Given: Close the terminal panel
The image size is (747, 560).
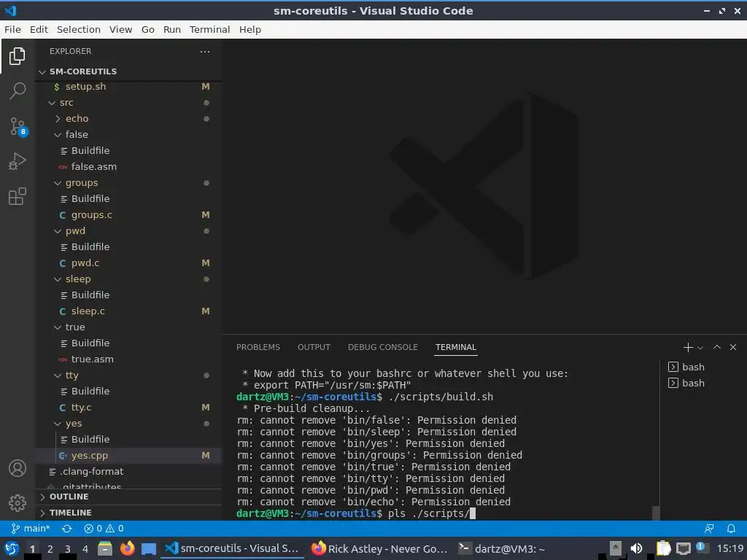Looking at the screenshot, I should click(x=733, y=347).
